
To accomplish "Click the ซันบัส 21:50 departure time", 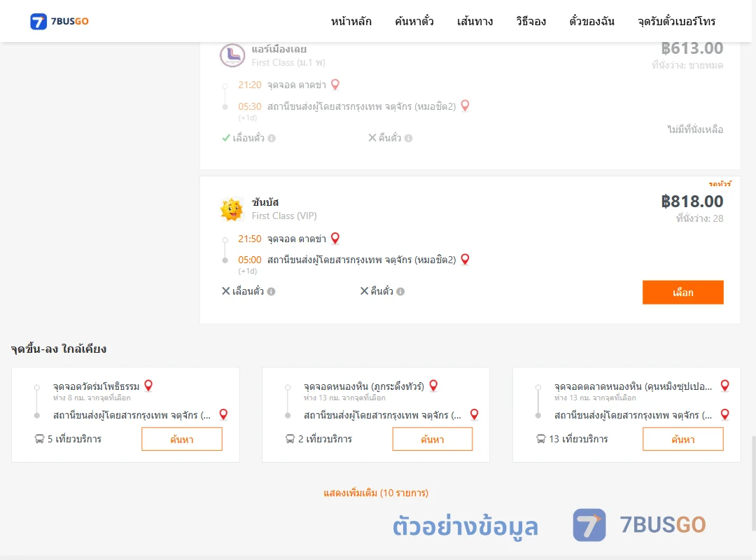I will click(x=249, y=239).
